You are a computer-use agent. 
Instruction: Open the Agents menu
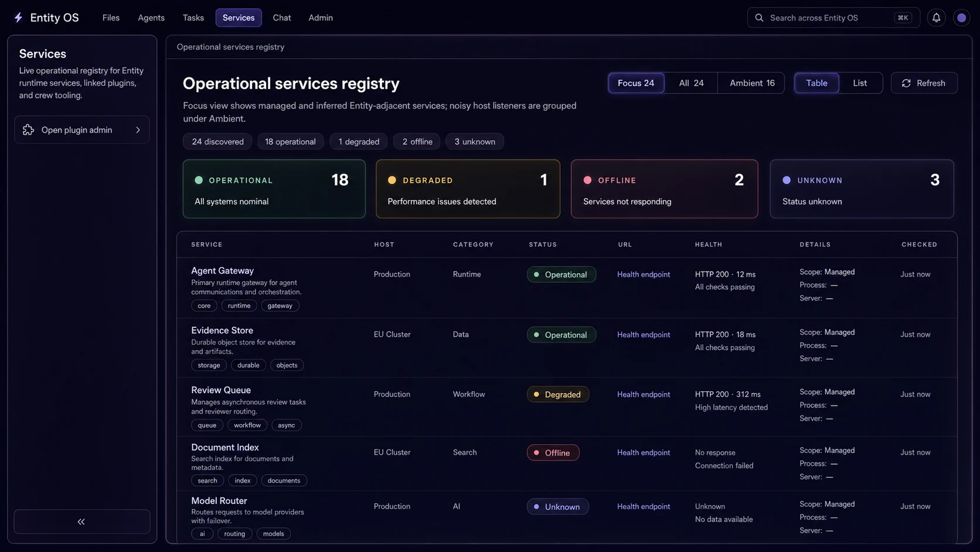(x=151, y=18)
